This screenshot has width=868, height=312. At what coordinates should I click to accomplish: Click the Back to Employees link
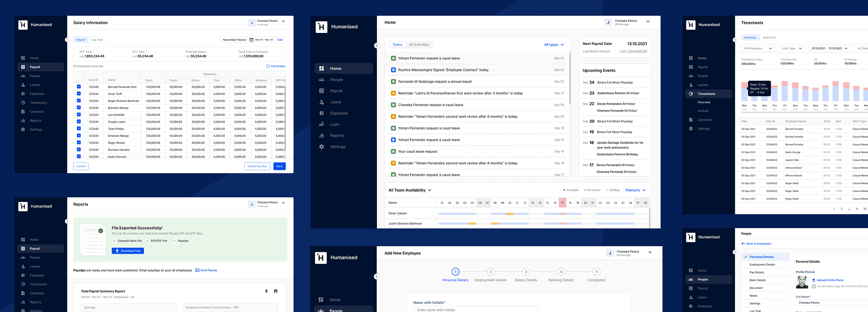(756, 244)
